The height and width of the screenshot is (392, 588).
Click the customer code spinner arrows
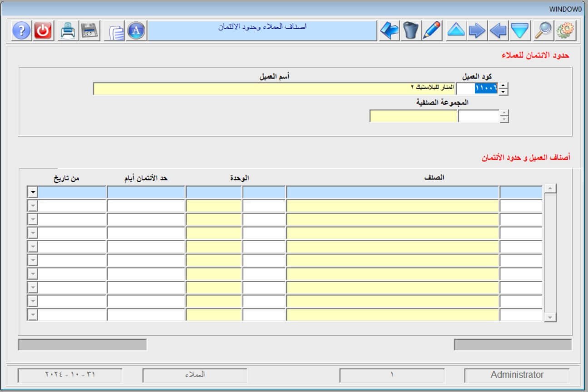[x=503, y=89]
